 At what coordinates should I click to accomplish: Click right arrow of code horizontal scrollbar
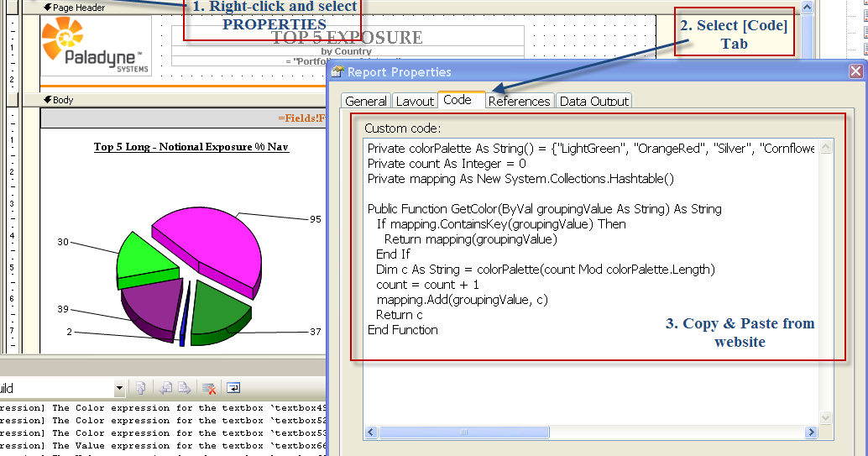(812, 432)
